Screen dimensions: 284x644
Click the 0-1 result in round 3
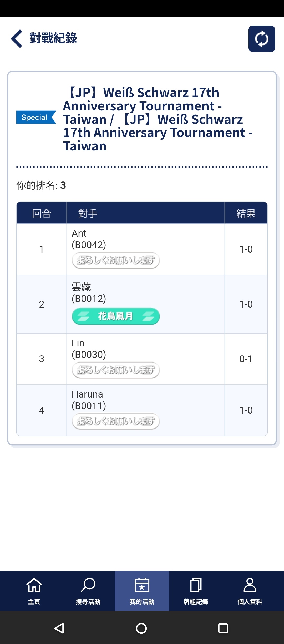(246, 359)
